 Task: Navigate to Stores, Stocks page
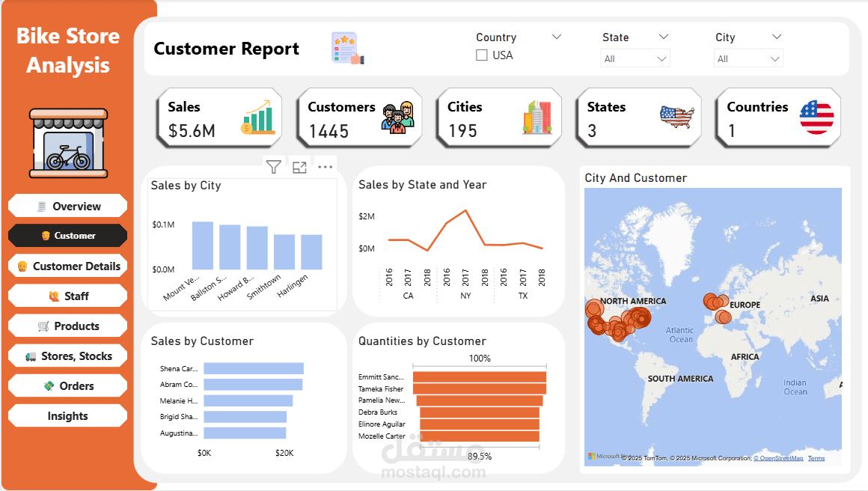(67, 356)
